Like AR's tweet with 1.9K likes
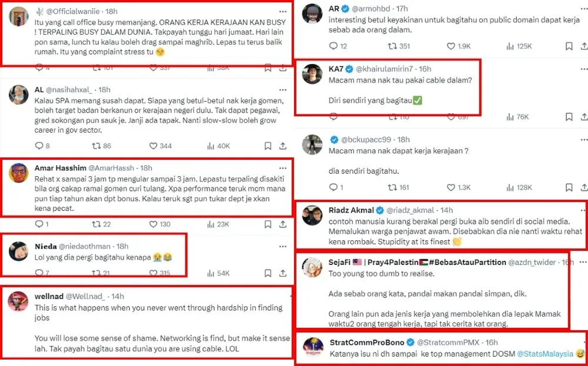 point(452,46)
